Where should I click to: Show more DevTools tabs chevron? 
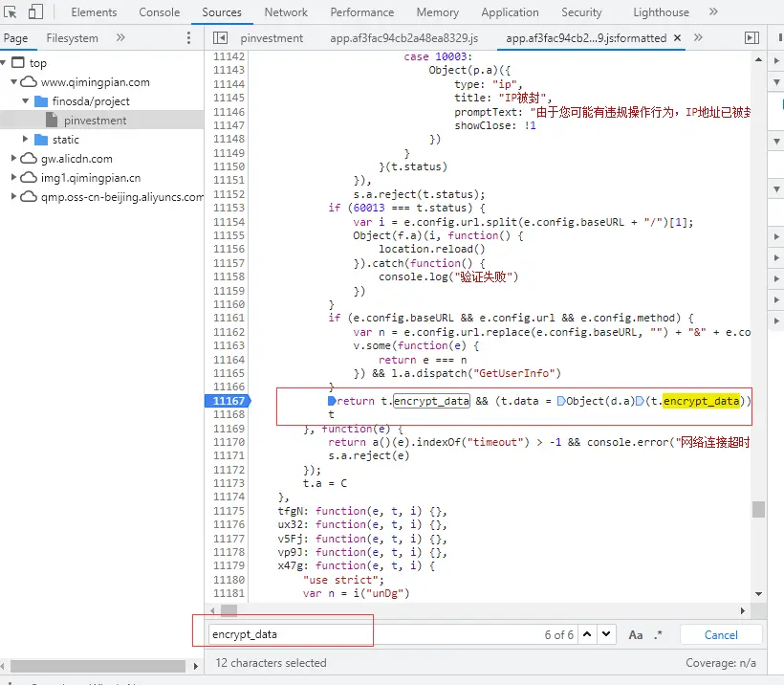coord(713,11)
